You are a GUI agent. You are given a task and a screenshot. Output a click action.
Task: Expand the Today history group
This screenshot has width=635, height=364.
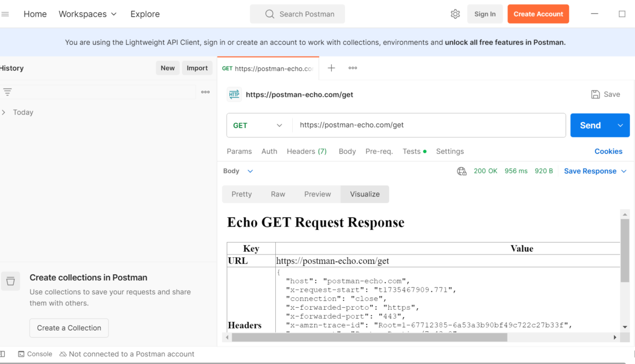coord(4,112)
